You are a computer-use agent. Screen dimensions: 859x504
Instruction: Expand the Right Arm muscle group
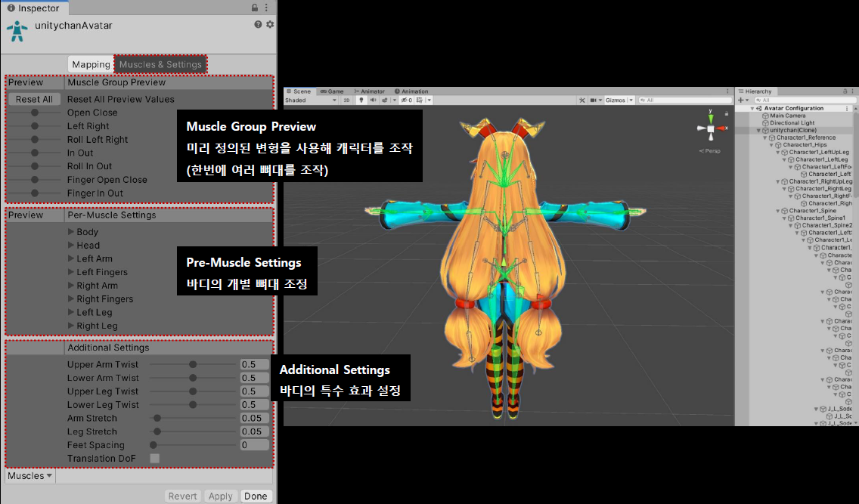point(70,285)
